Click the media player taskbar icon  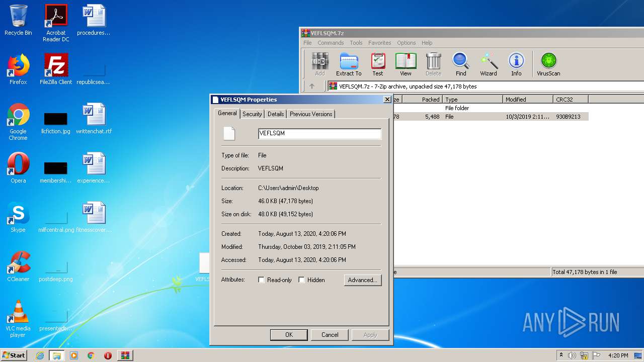74,355
